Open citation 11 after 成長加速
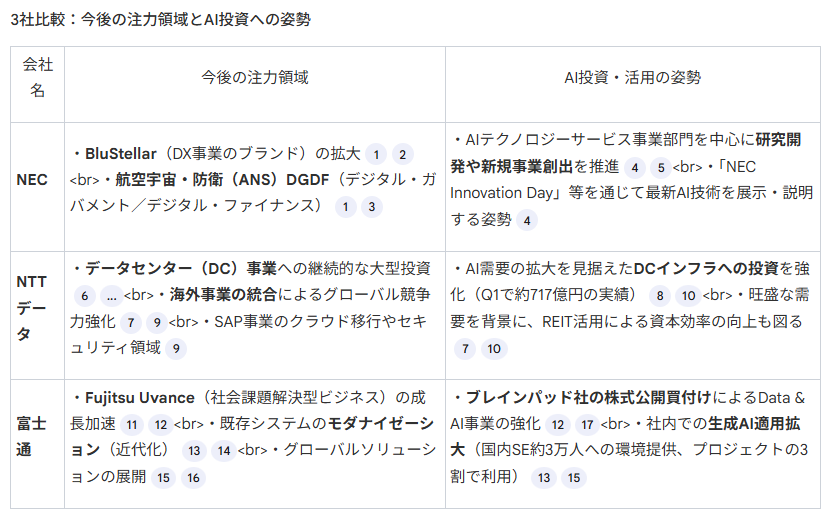 click(x=132, y=425)
